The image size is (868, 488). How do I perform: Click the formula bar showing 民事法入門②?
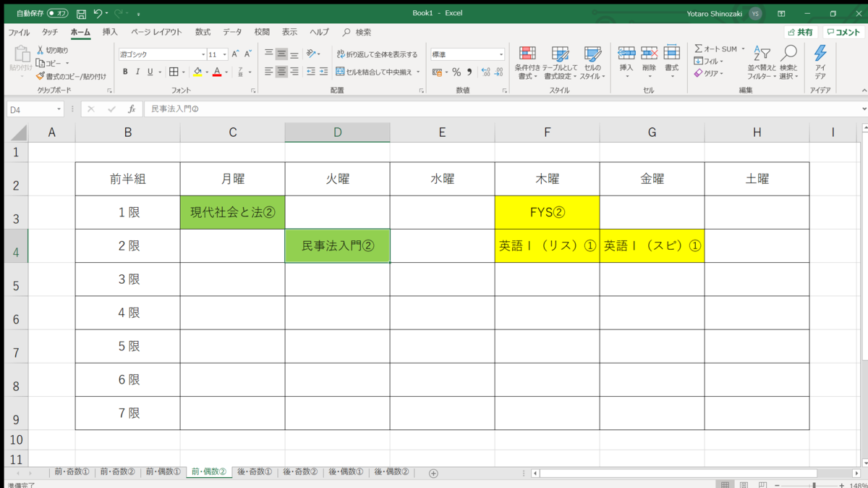(x=502, y=109)
